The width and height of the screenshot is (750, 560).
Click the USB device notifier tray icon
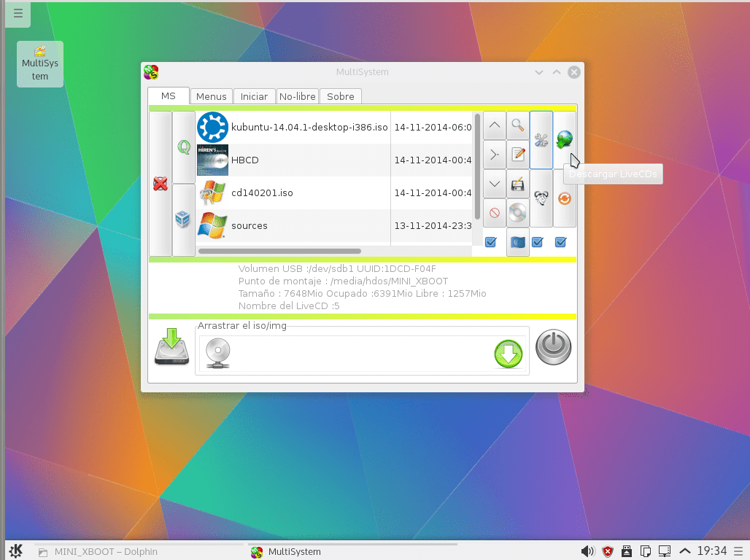[627, 551]
